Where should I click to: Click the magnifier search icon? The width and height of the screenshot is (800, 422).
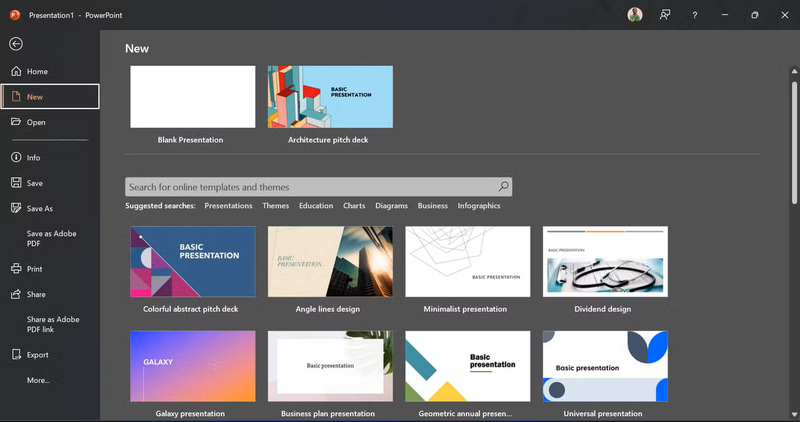(x=504, y=186)
